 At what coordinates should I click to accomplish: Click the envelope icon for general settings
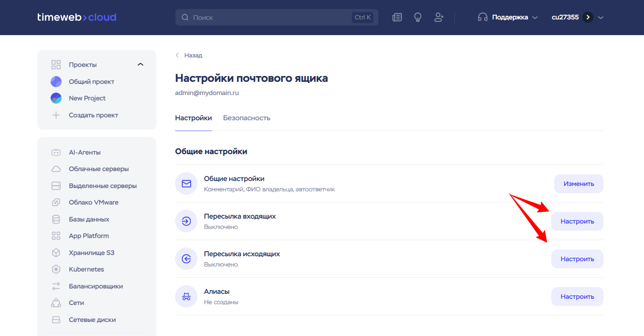tap(186, 183)
